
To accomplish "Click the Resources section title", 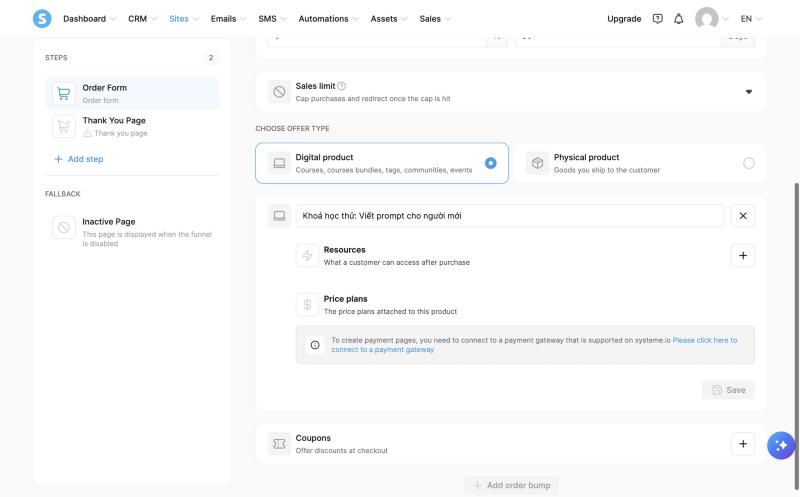I will pos(344,250).
